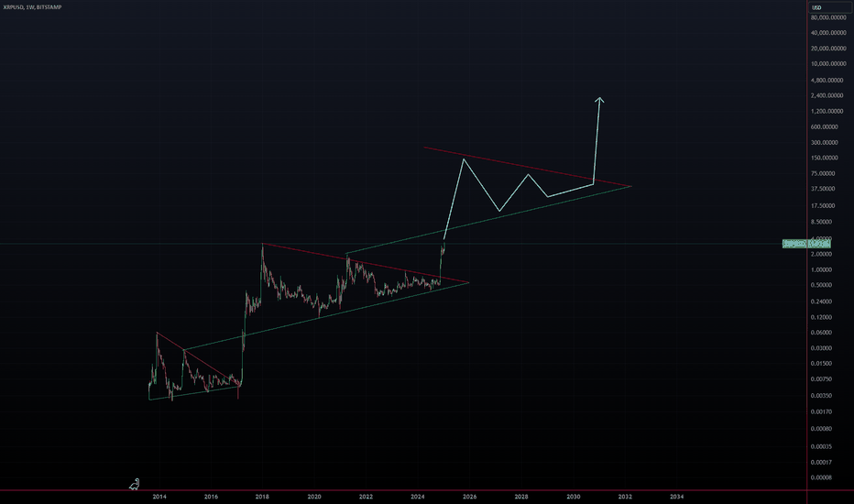The image size is (854, 504).
Task: Click the 0.00008 price axis label
Action: pyautogui.click(x=821, y=477)
